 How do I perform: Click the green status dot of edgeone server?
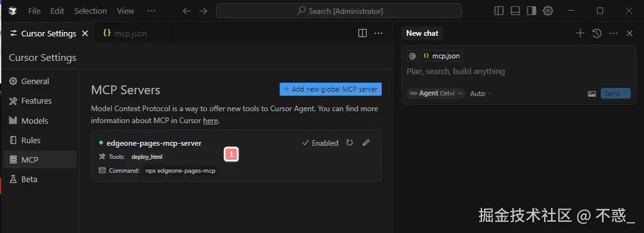(x=100, y=143)
